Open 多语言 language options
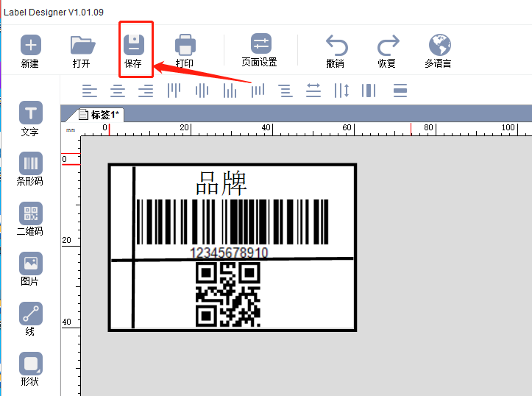Image resolution: width=532 pixels, height=396 pixels. point(439,51)
